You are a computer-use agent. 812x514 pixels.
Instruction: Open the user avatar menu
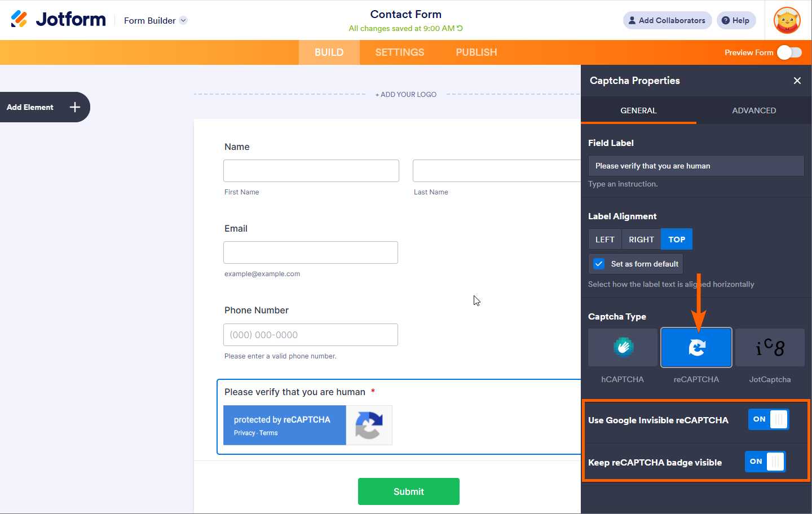pos(787,20)
